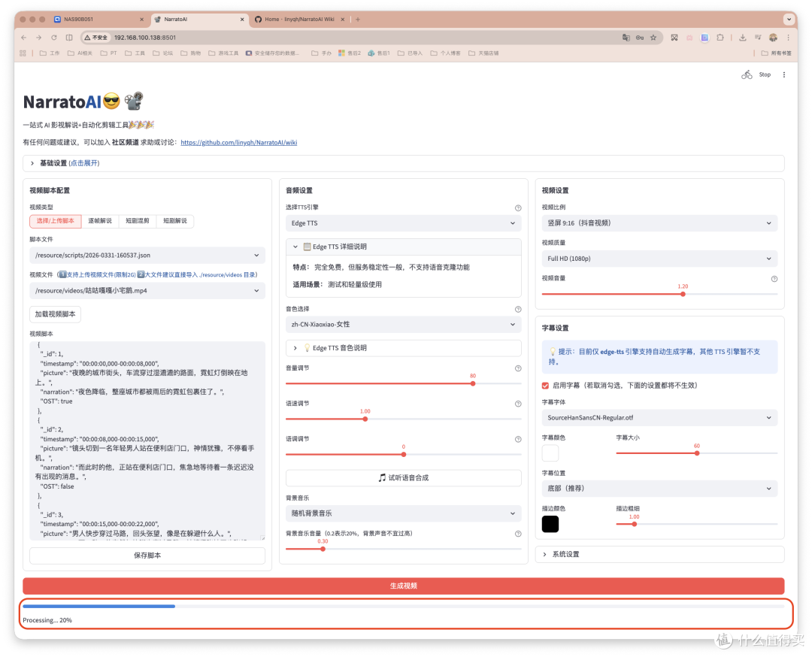Viewport: 812px width, 657px height.
Task: Open the Full HD (1080p) quality dropdown
Action: 659,259
